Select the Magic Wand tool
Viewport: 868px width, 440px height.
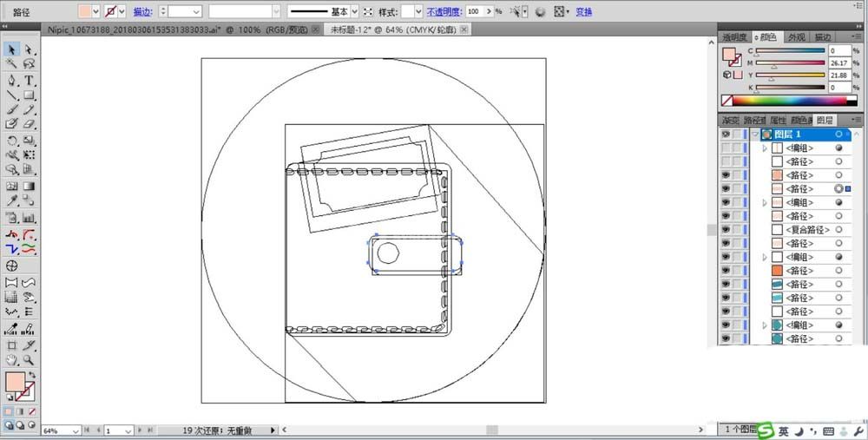click(11, 64)
